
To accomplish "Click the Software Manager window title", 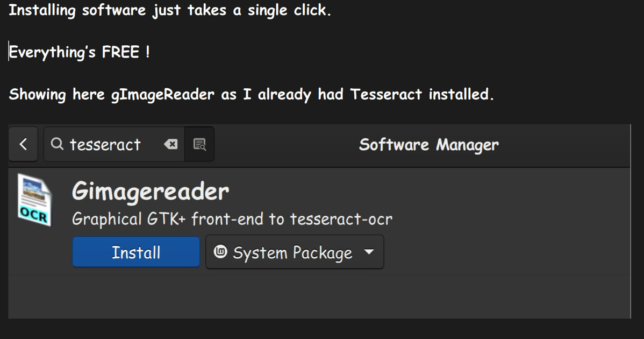I will [x=428, y=145].
